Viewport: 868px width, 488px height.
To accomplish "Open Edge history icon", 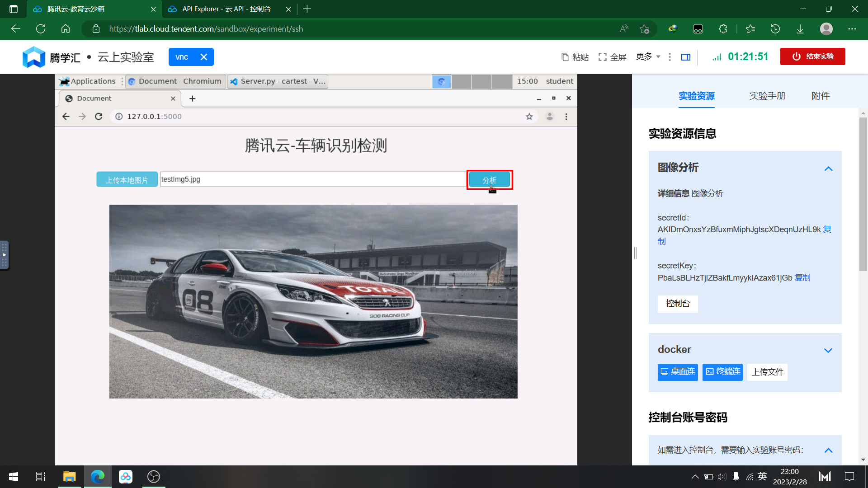I will coord(775,29).
